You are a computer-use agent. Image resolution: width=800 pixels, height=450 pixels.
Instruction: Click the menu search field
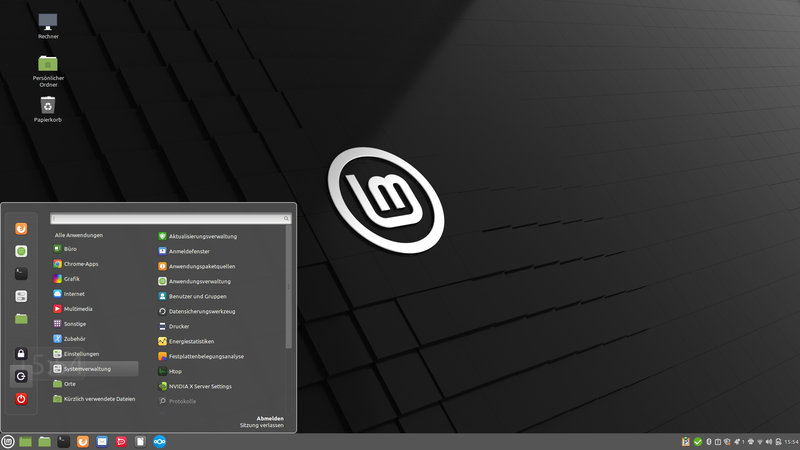(x=171, y=218)
